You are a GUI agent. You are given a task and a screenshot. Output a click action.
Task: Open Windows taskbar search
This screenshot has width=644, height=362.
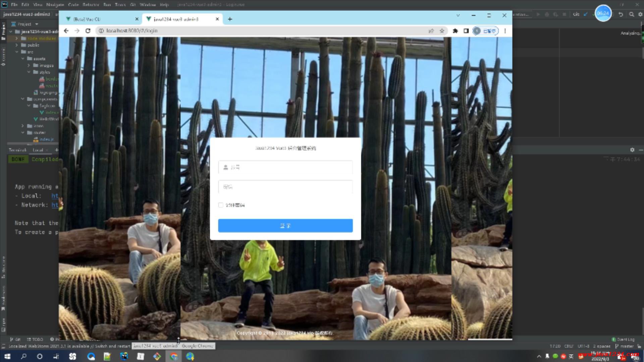pyautogui.click(x=23, y=356)
